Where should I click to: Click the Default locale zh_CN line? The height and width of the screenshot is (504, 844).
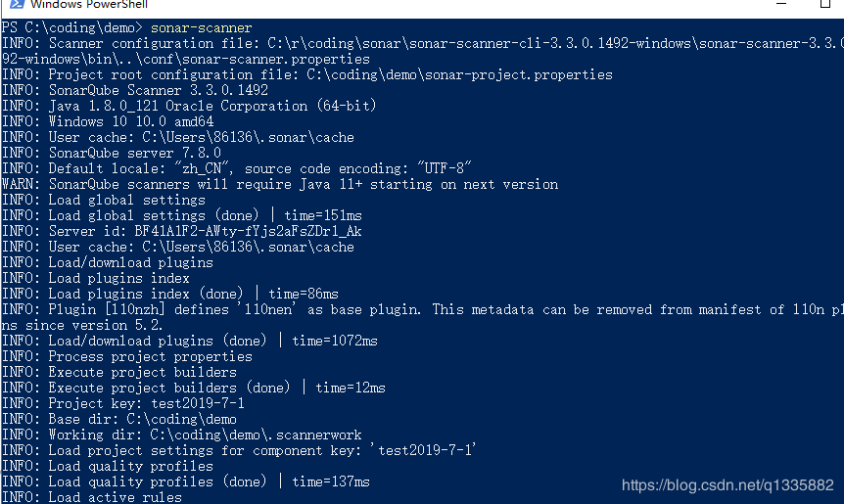tap(236, 169)
